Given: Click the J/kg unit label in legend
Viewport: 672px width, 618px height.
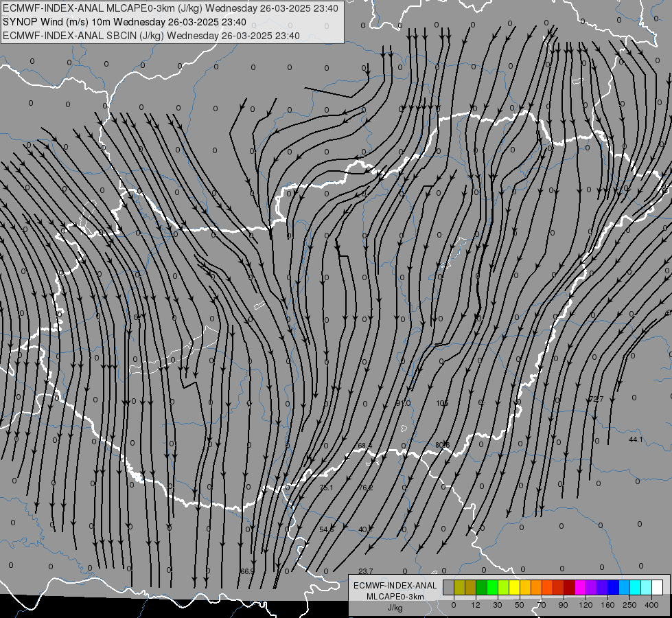Looking at the screenshot, I should [x=395, y=608].
